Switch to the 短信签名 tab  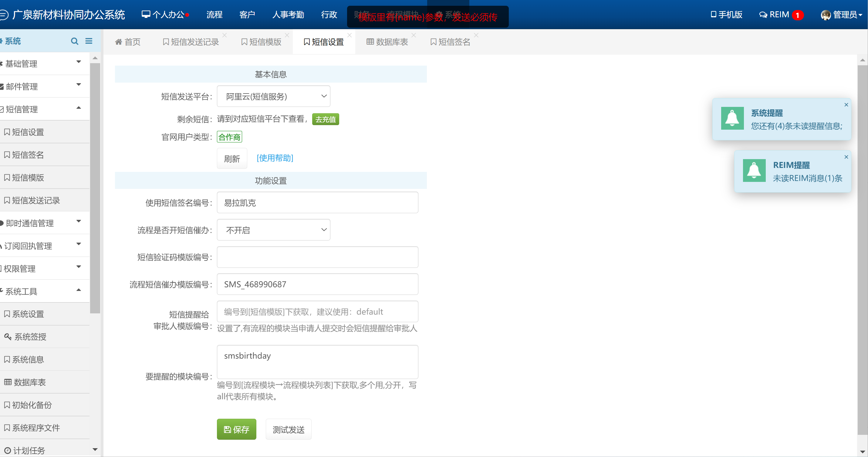coord(450,42)
